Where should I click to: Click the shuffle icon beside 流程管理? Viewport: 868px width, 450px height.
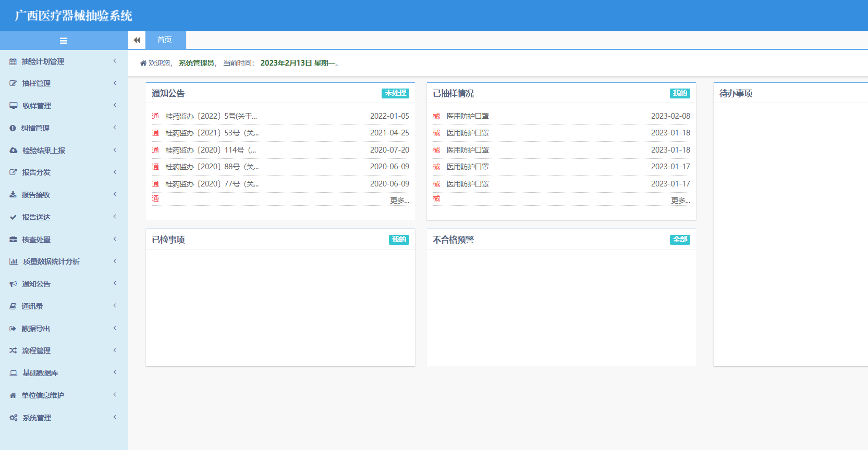click(13, 351)
